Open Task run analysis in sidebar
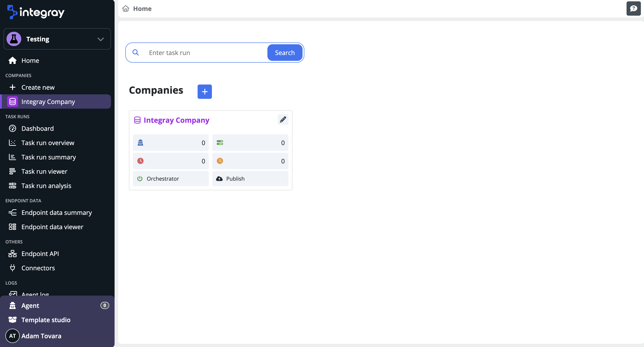The image size is (644, 347). tap(46, 186)
